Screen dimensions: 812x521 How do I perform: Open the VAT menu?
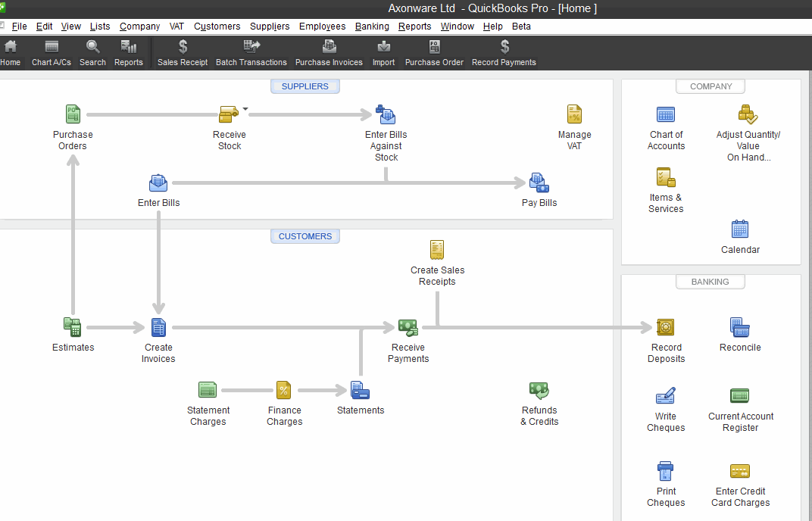176,27
